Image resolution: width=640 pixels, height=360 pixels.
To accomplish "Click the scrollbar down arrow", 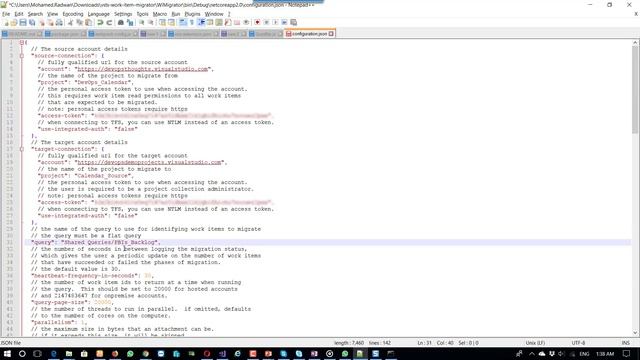I will click(635, 333).
